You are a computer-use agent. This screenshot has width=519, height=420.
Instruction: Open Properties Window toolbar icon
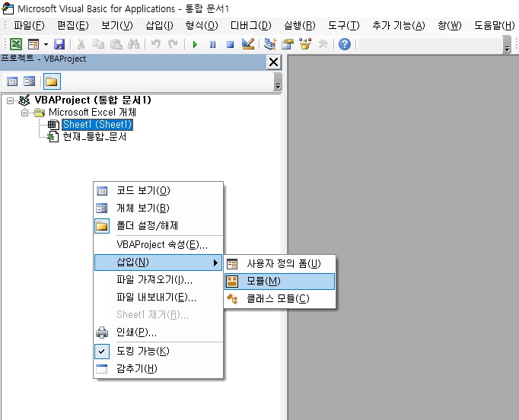[x=288, y=44]
